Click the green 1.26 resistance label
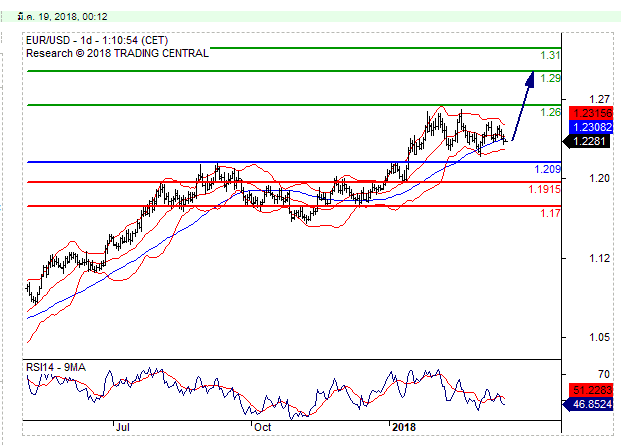621x447 pixels. click(x=551, y=112)
